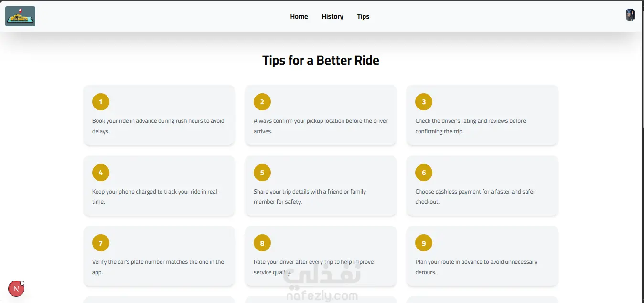Open the History nav item
This screenshot has width=644, height=303.
(333, 16)
